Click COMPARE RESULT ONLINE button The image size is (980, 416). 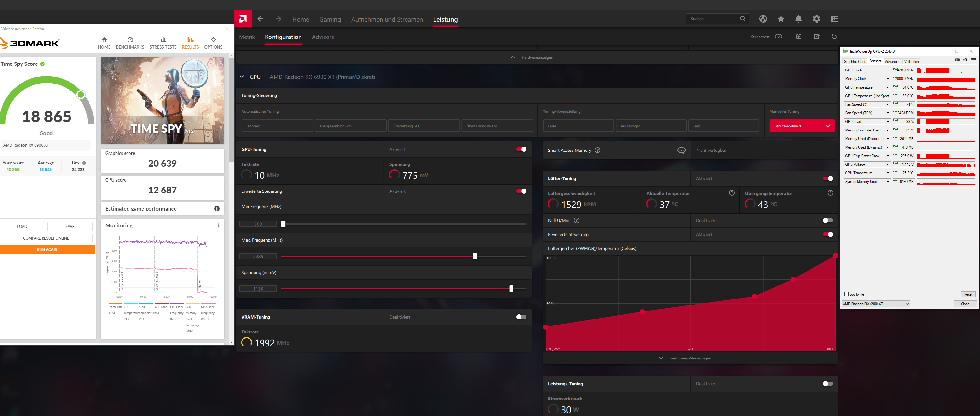(x=46, y=238)
